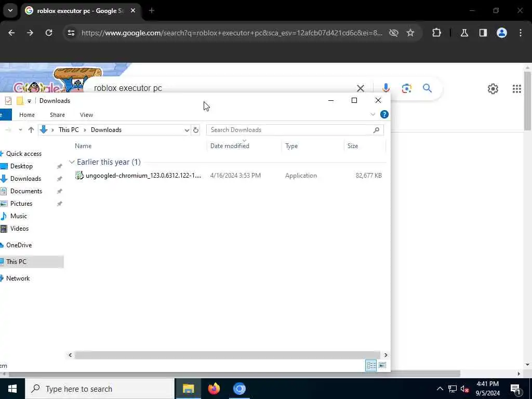Image resolution: width=532 pixels, height=399 pixels.
Task: Click Chrome's forward navigation arrow
Action: tap(30, 33)
